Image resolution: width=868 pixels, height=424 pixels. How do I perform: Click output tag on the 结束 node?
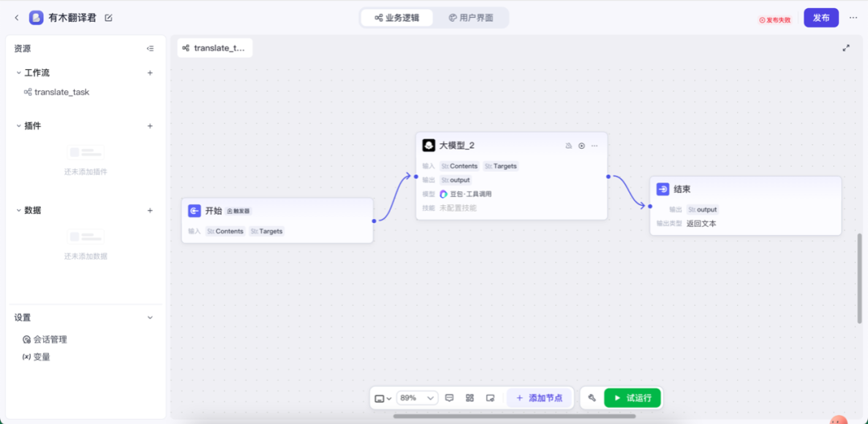[x=702, y=209]
